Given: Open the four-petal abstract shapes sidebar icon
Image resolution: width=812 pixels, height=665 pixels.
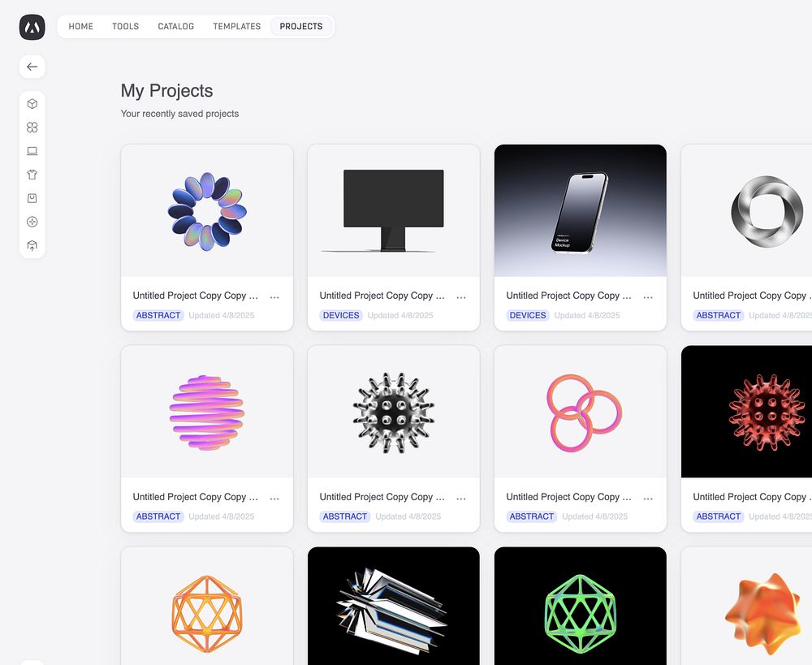Looking at the screenshot, I should pyautogui.click(x=32, y=127).
